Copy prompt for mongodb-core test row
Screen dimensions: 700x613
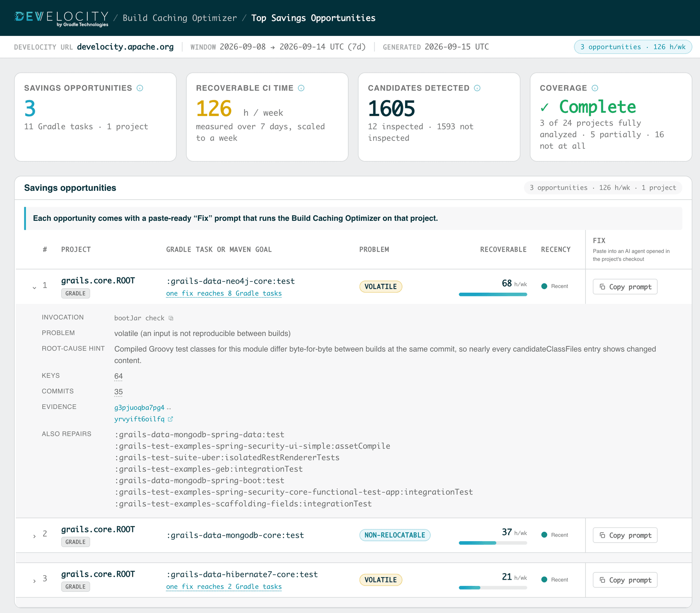click(x=625, y=535)
